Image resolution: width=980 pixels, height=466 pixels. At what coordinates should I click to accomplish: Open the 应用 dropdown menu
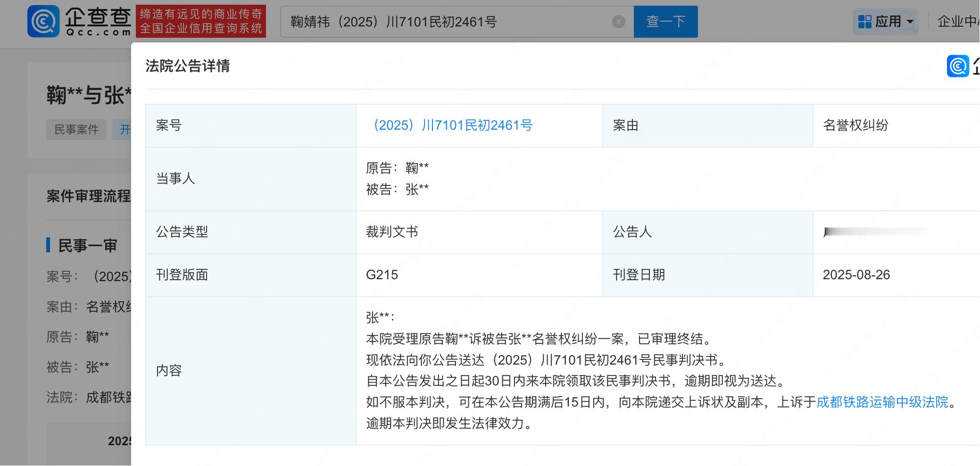pyautogui.click(x=886, y=22)
